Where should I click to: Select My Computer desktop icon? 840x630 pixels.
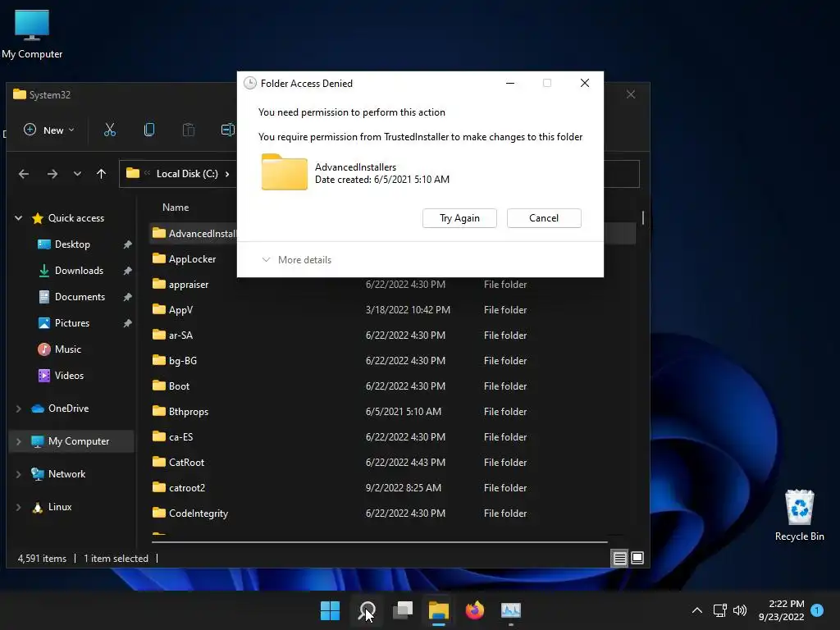(x=32, y=34)
